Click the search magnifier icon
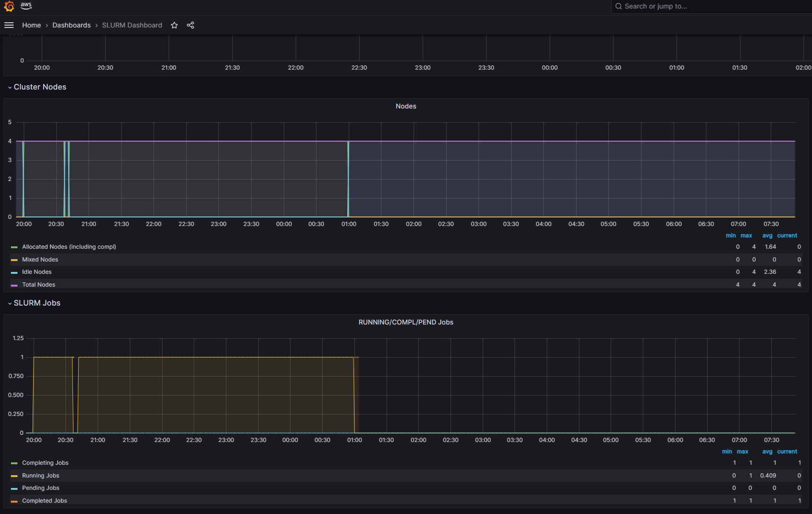The image size is (812, 514). pos(619,6)
